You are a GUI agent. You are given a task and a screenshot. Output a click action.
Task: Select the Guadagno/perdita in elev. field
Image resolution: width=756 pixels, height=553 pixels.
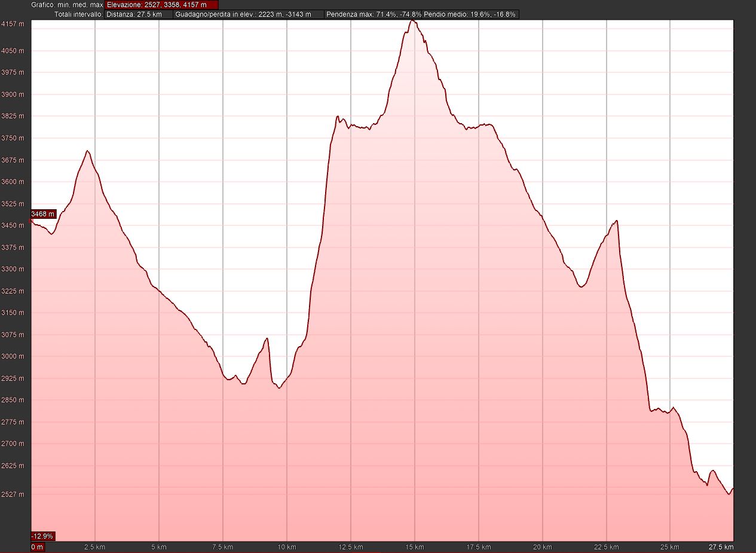point(249,14)
